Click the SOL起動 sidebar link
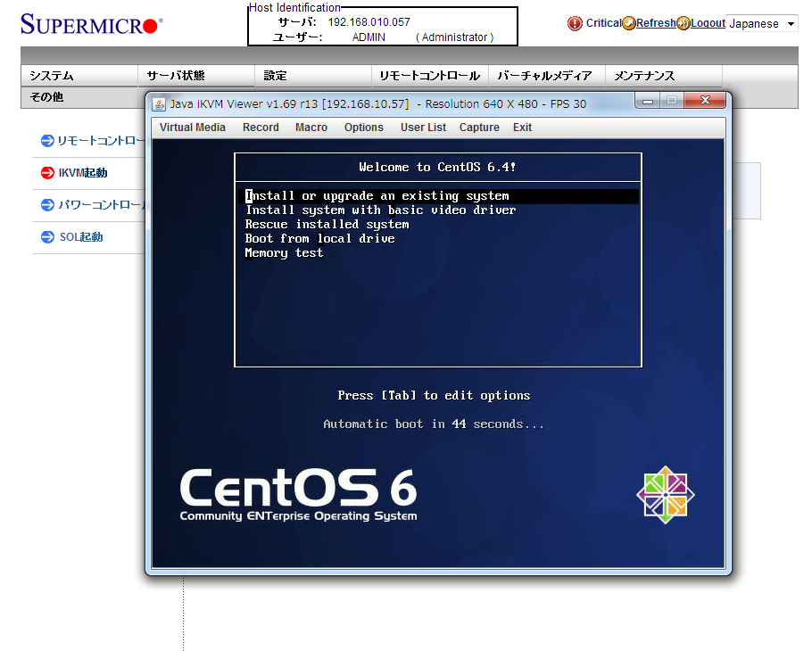Image resolution: width=812 pixels, height=651 pixels. click(x=81, y=237)
